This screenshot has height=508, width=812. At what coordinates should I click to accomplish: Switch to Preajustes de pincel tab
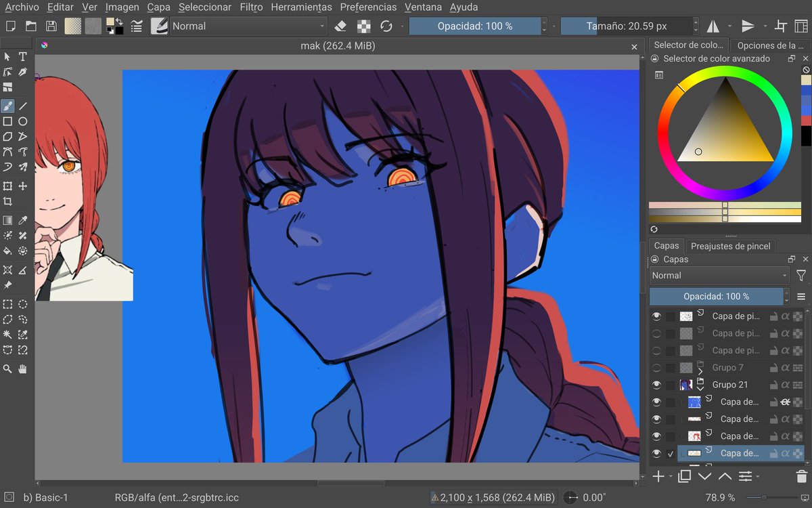point(731,246)
